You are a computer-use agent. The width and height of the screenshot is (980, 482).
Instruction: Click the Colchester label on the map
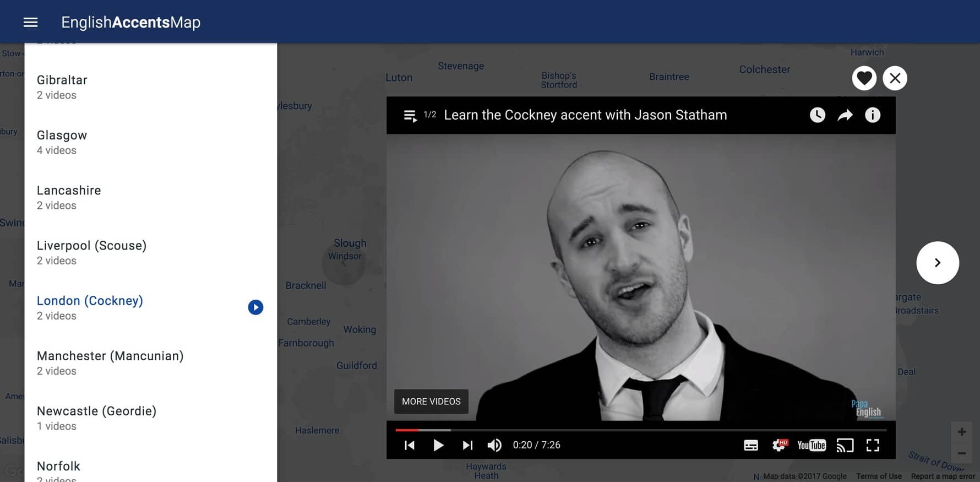tap(765, 69)
